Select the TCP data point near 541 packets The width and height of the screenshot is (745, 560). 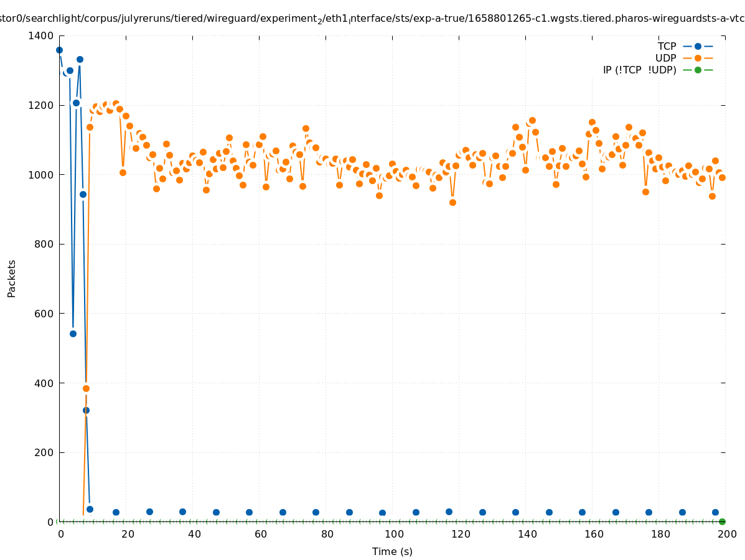(x=73, y=334)
